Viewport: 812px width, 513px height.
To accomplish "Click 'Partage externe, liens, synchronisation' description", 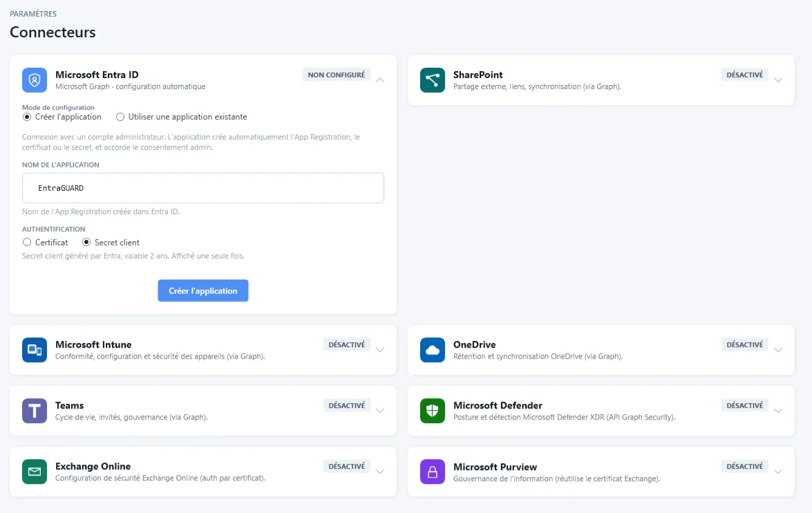I will point(537,86).
